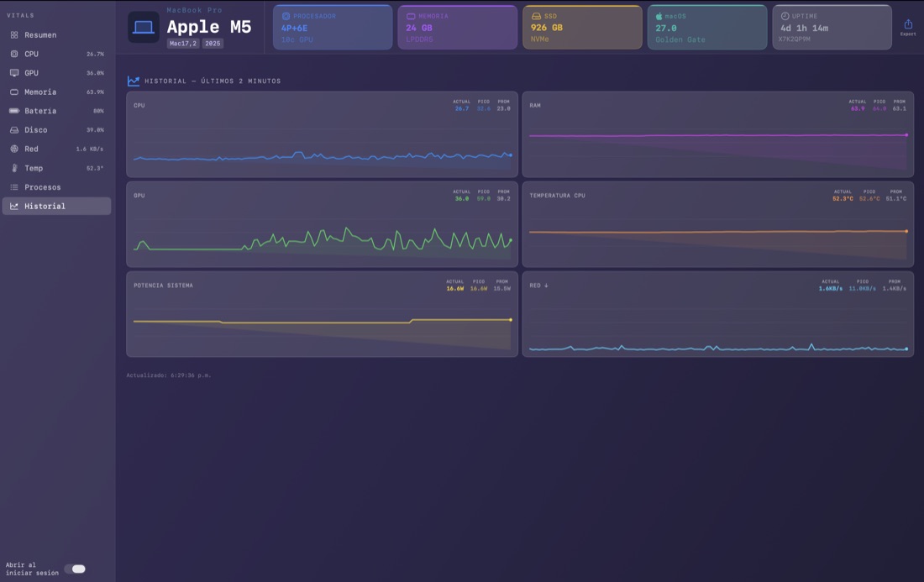
Task: Click the GPU monitor icon in sidebar
Action: (x=14, y=73)
